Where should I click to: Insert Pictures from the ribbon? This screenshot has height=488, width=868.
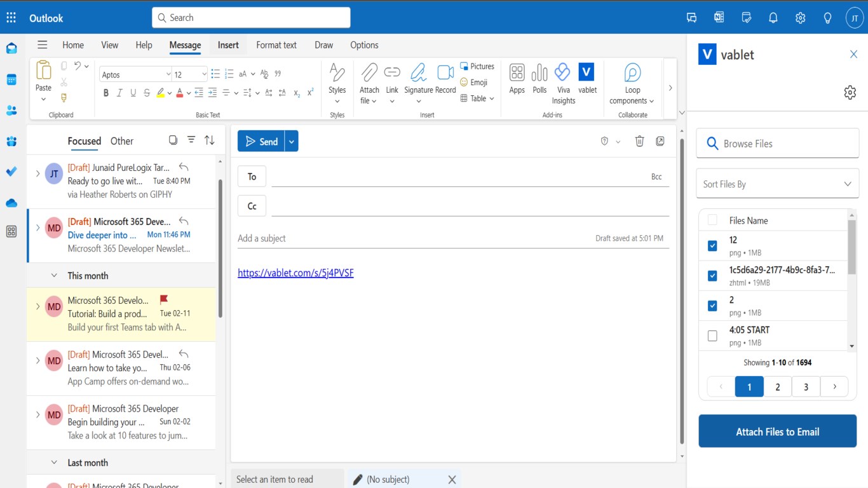(477, 66)
